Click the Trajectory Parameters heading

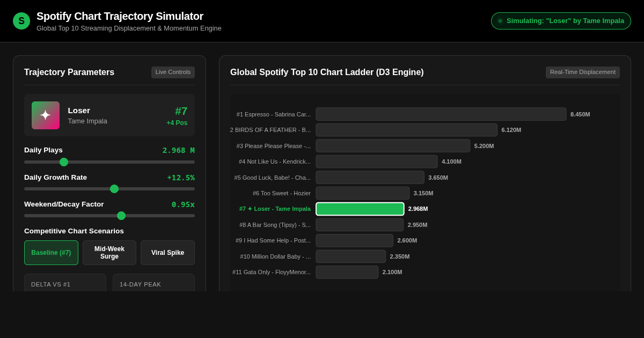coord(69,72)
